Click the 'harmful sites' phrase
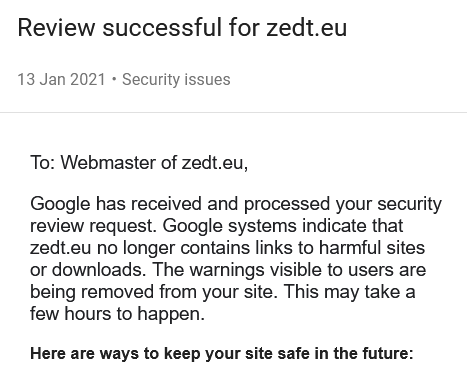This screenshot has height=368, width=467. 372,248
